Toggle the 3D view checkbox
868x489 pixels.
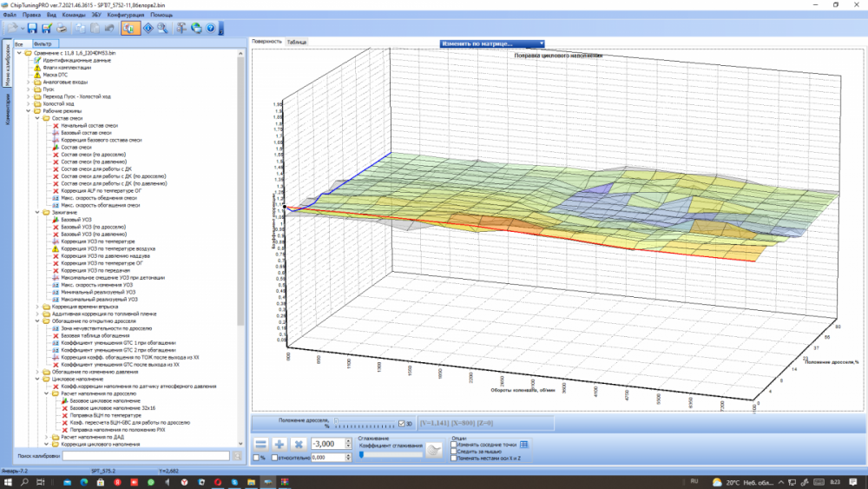[400, 424]
